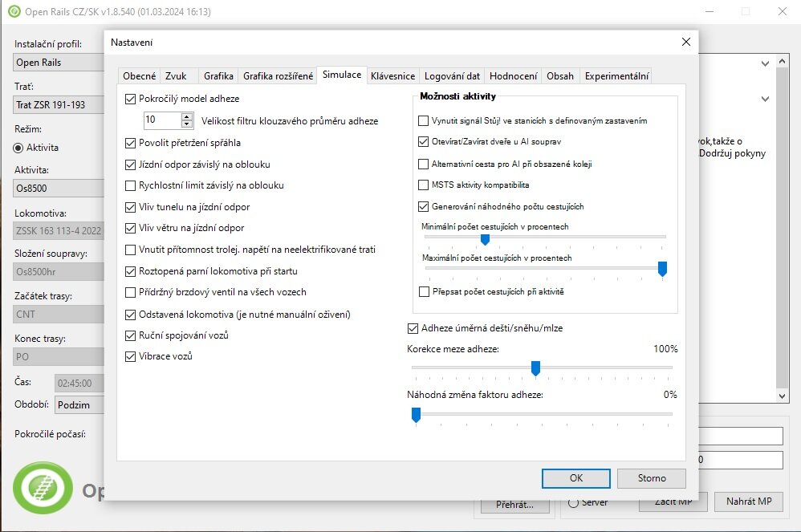Switch to the Obecné tab
Screen dimensions: 801x532
[x=139, y=76]
